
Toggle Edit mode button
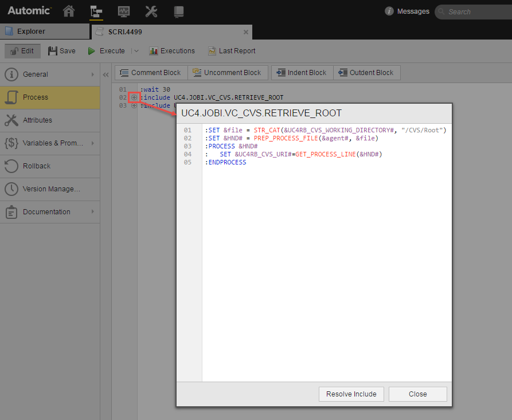[x=22, y=51]
